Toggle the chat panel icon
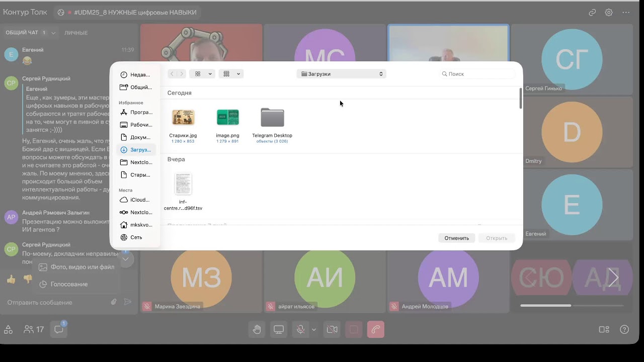Screen dimensions: 644x362 pyautogui.click(x=59, y=330)
